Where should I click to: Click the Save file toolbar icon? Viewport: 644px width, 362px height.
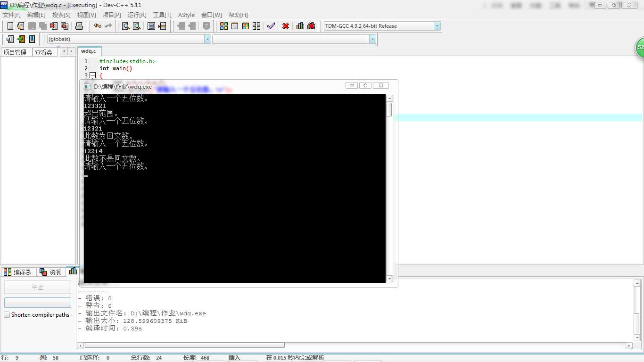(x=32, y=26)
